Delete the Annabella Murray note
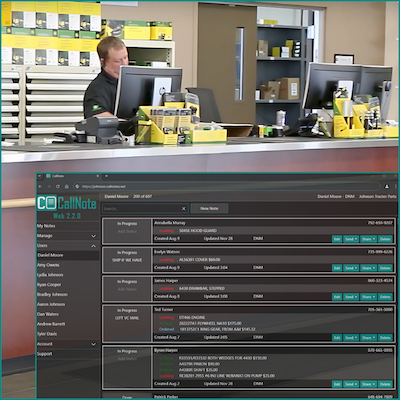The height and width of the screenshot is (400, 400). tap(385, 239)
